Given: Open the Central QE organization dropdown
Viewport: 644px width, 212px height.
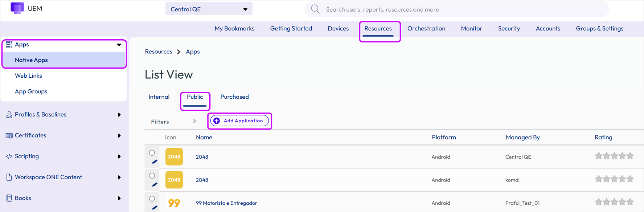Looking at the screenshot, I should pyautogui.click(x=209, y=9).
